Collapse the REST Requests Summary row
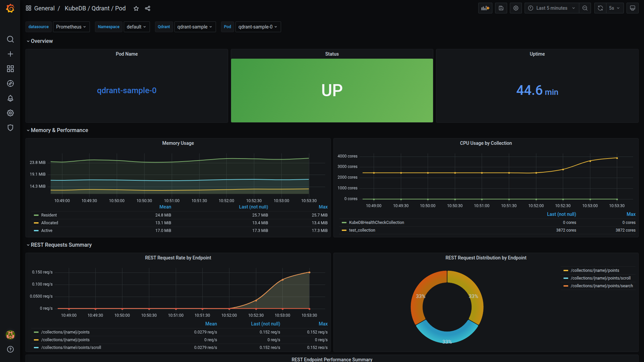This screenshot has height=362, width=644. 59,245
